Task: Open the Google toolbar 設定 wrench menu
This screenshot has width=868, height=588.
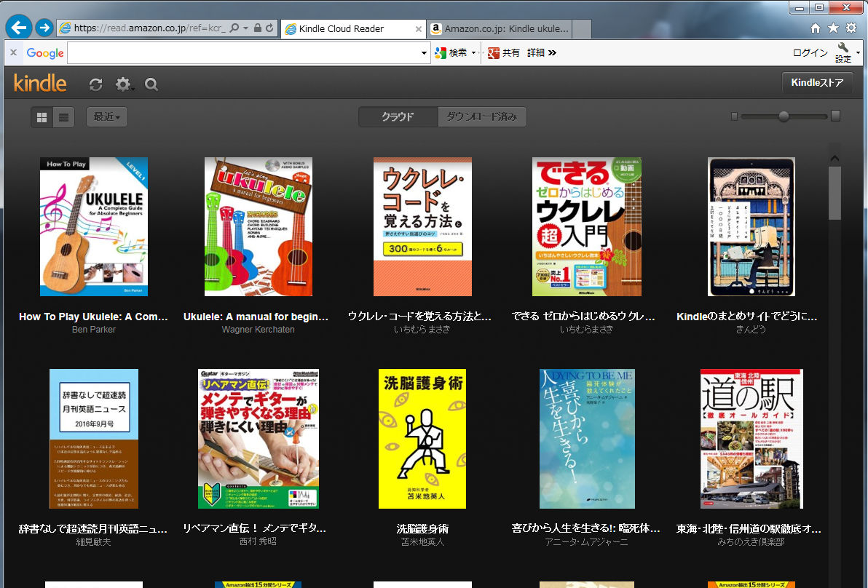Action: pyautogui.click(x=845, y=52)
